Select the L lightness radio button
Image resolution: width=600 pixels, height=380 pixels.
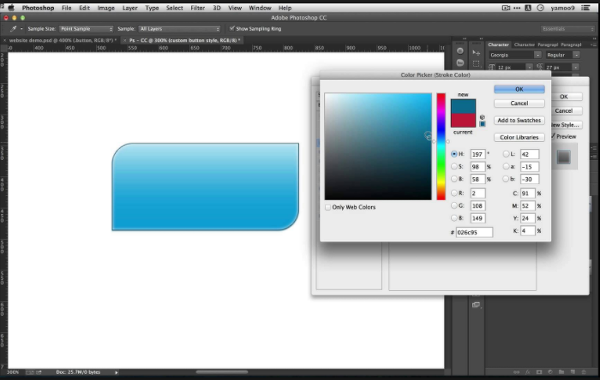click(x=506, y=154)
